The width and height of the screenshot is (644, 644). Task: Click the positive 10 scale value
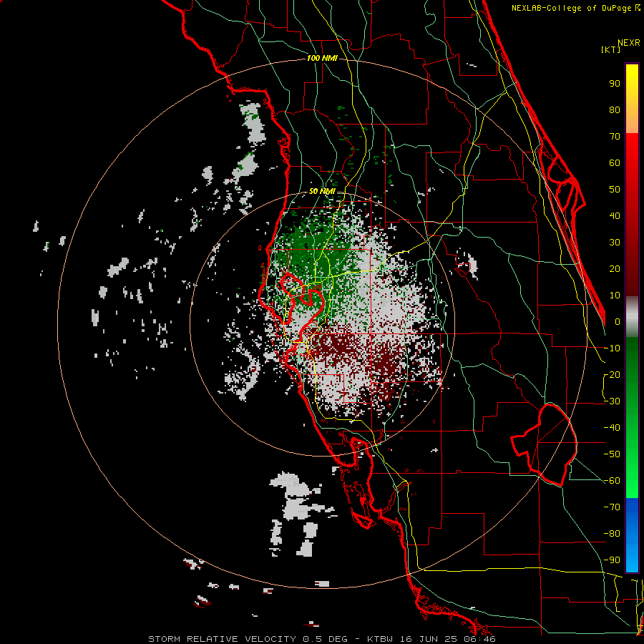coord(615,296)
